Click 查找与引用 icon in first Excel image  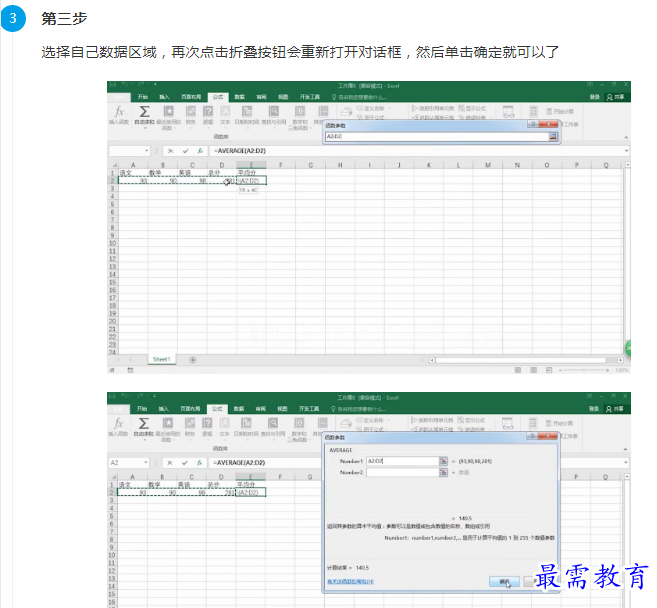click(274, 111)
